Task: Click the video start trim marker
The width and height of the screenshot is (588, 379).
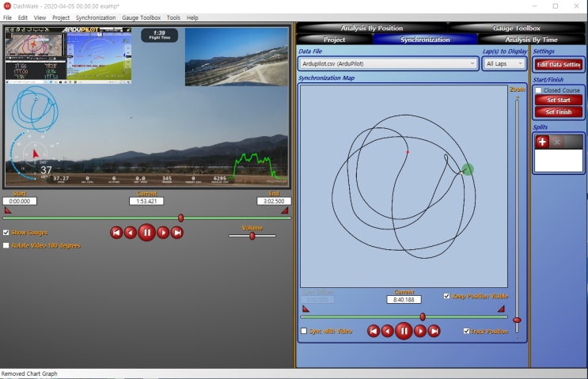Action: [7, 210]
